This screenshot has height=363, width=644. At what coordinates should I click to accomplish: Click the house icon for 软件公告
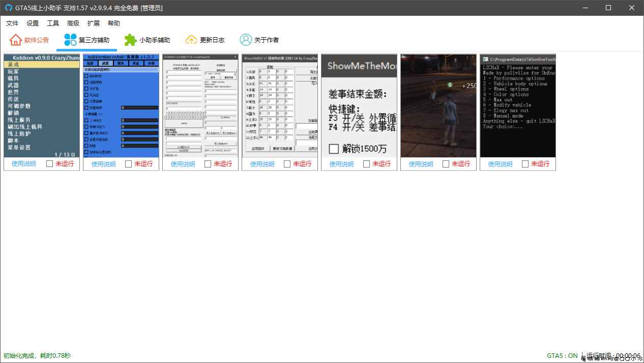coord(16,40)
